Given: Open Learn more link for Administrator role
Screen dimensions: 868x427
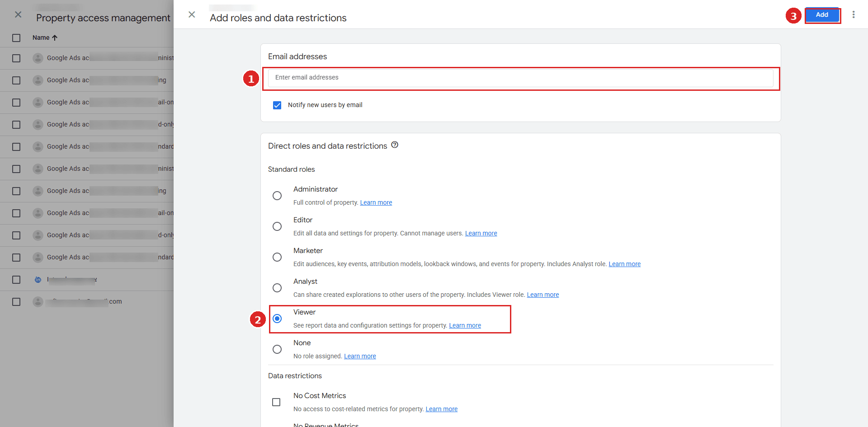Looking at the screenshot, I should coord(376,202).
